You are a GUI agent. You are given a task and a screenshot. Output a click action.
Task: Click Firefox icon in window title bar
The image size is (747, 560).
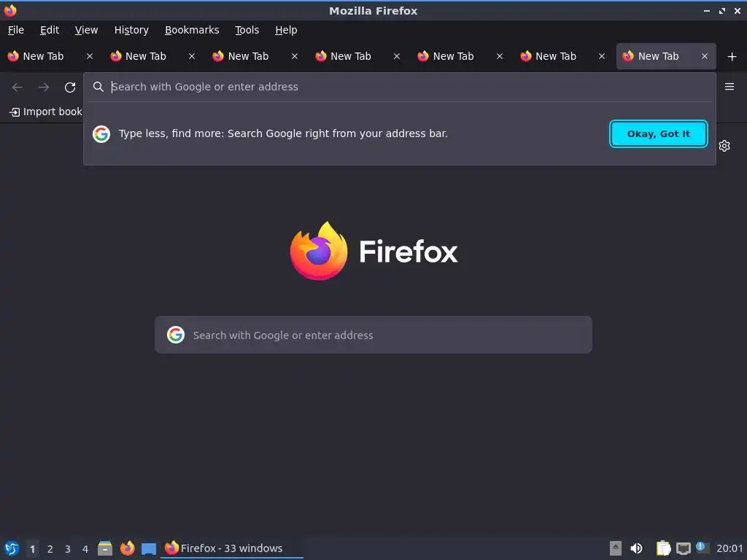tap(10, 10)
